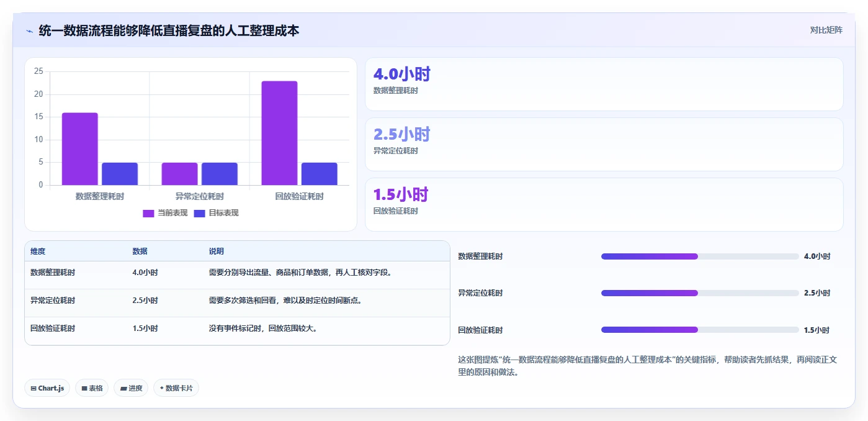Click table cell 异常定位耗时 in 维度 column
Viewport: 868px width, 421px height.
pyautogui.click(x=53, y=300)
